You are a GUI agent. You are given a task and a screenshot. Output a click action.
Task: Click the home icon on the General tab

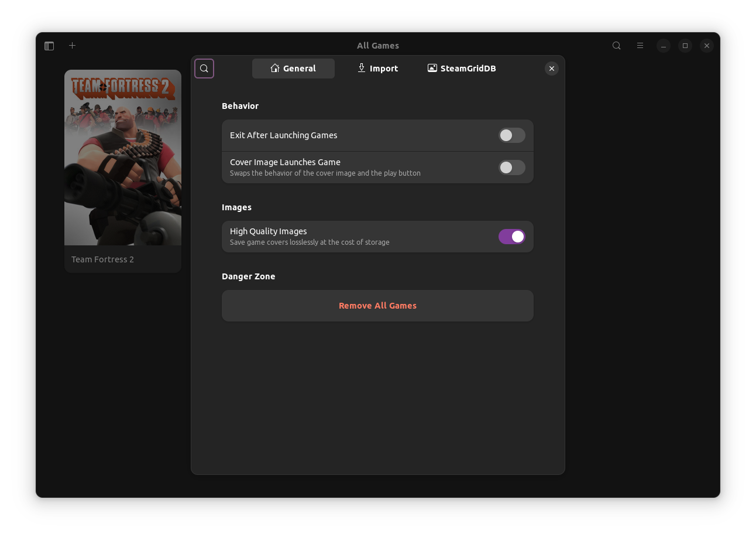[x=274, y=68]
